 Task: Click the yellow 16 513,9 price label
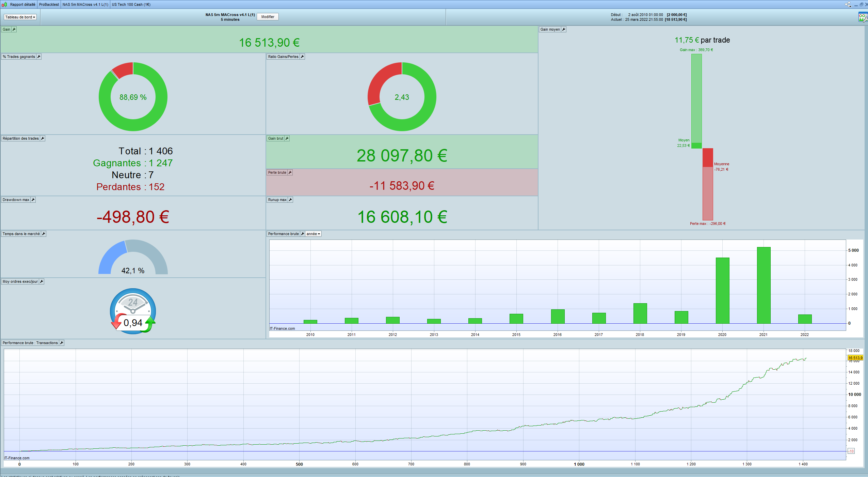point(855,358)
